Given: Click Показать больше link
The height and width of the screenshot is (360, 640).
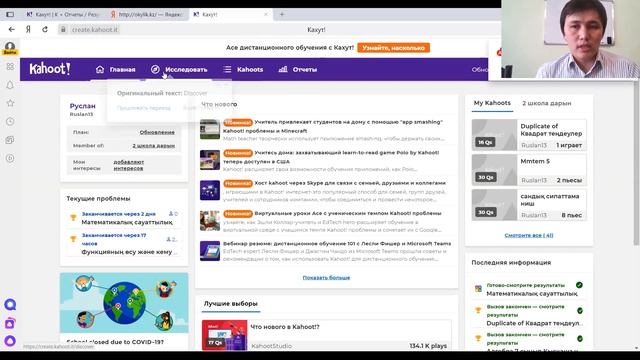Looking at the screenshot, I should tap(326, 278).
